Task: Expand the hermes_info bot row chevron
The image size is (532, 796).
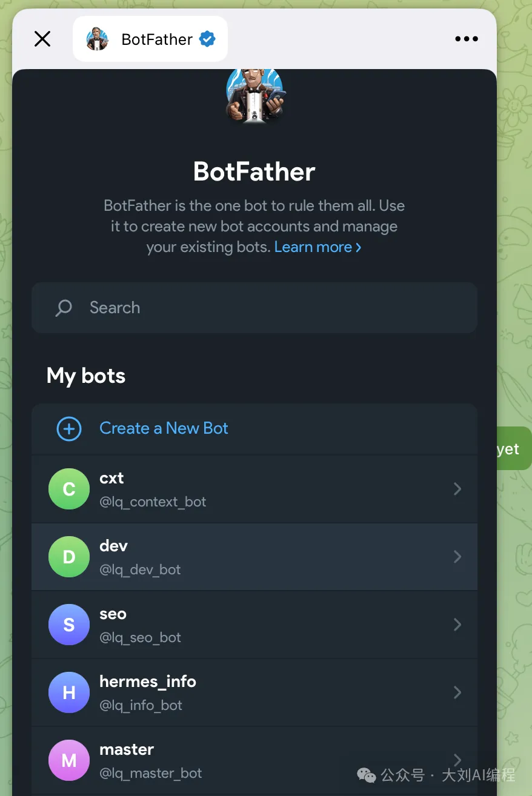Action: tap(457, 692)
